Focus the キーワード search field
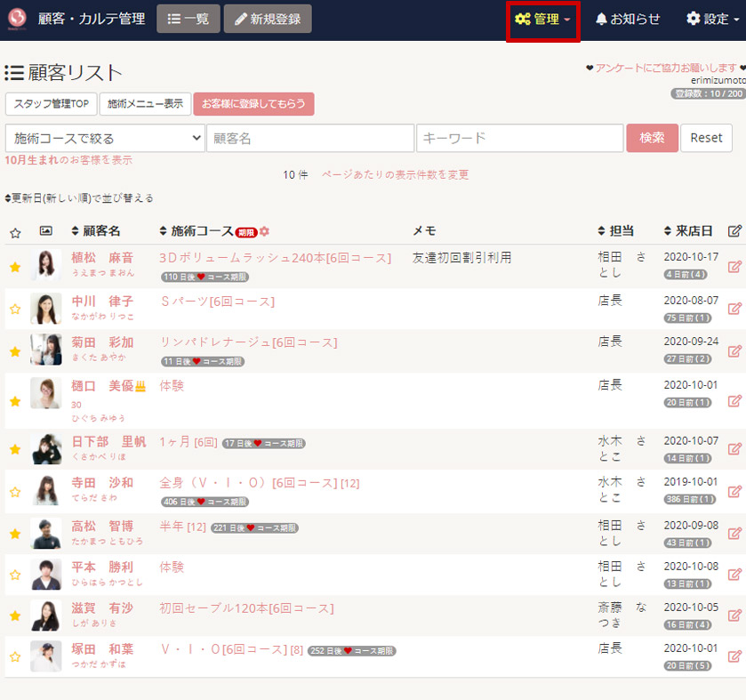746x700 pixels. point(520,138)
